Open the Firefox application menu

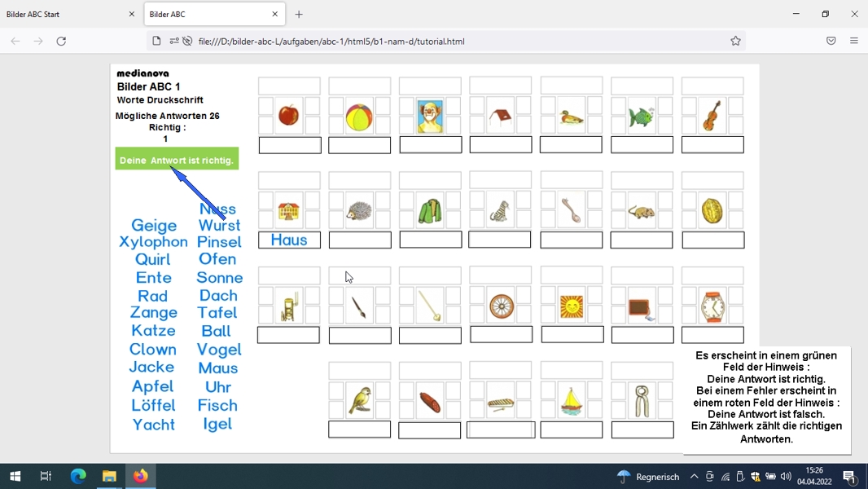(854, 41)
